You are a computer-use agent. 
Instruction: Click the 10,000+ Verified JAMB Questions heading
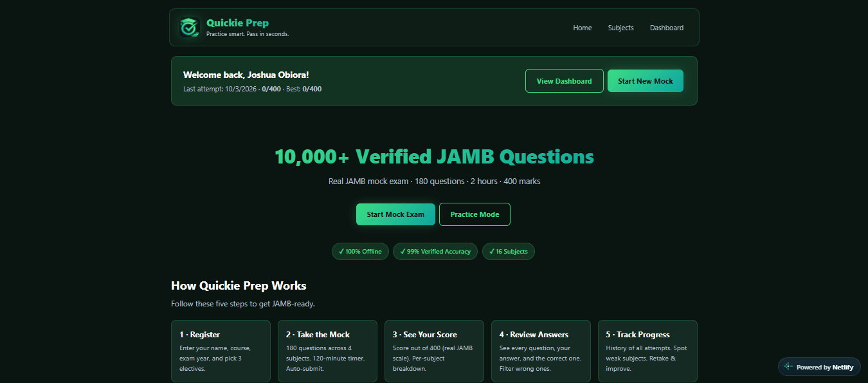[x=434, y=156]
